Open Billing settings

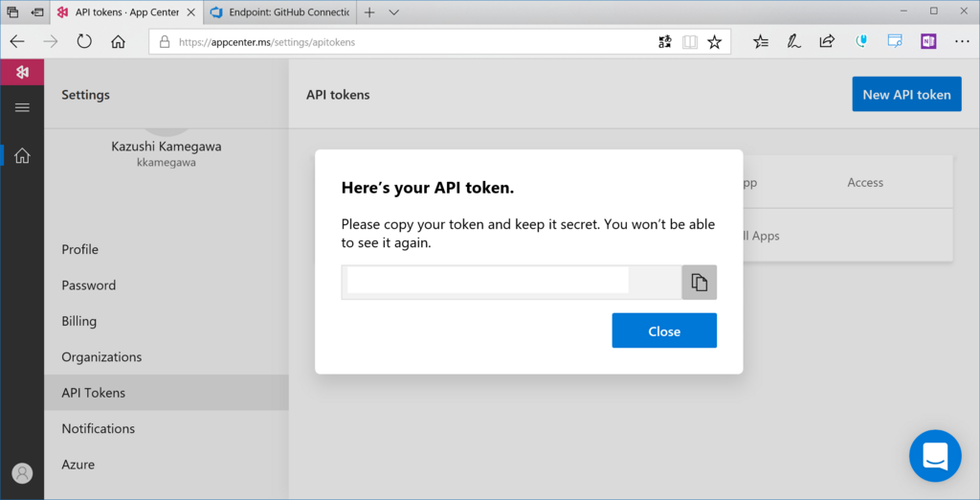(x=79, y=321)
